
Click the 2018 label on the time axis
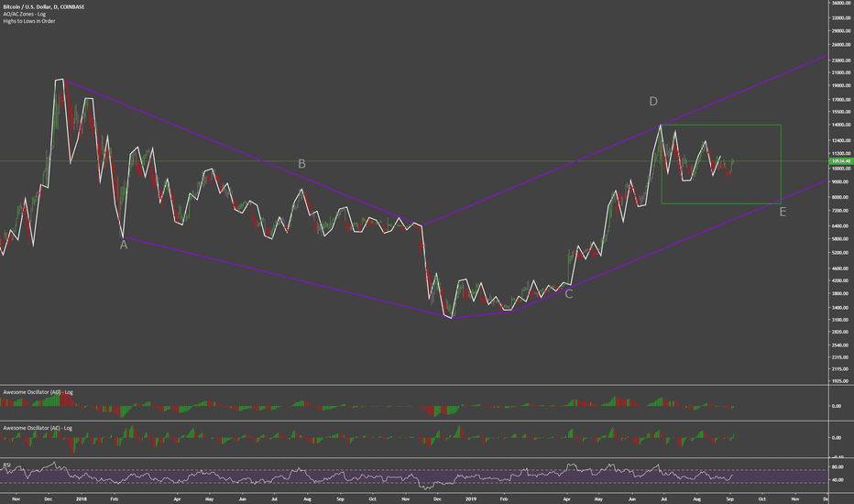(x=82, y=499)
